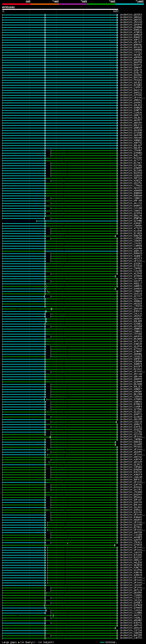Open hit UniRef100_Q9SRV5
This screenshot has height=644, width=146.
(131, 25)
